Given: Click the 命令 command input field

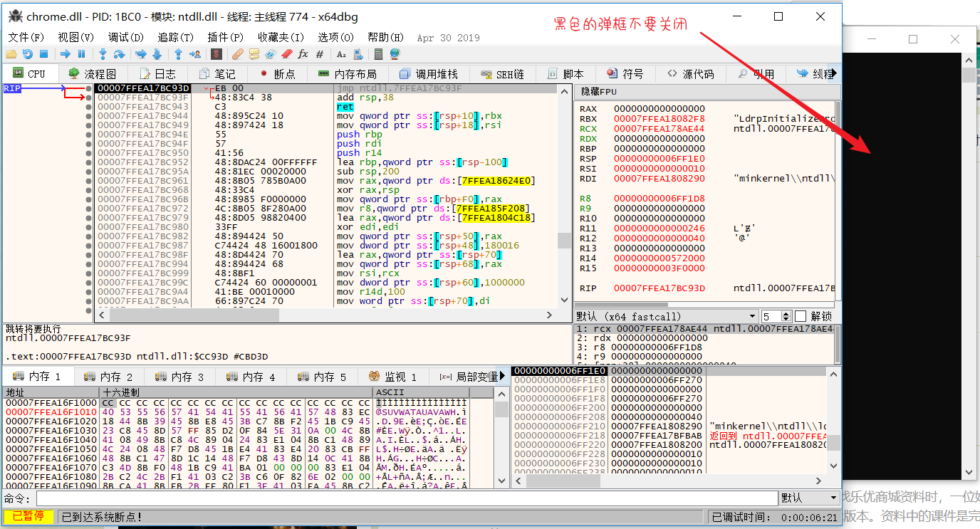Looking at the screenshot, I should pos(407,498).
